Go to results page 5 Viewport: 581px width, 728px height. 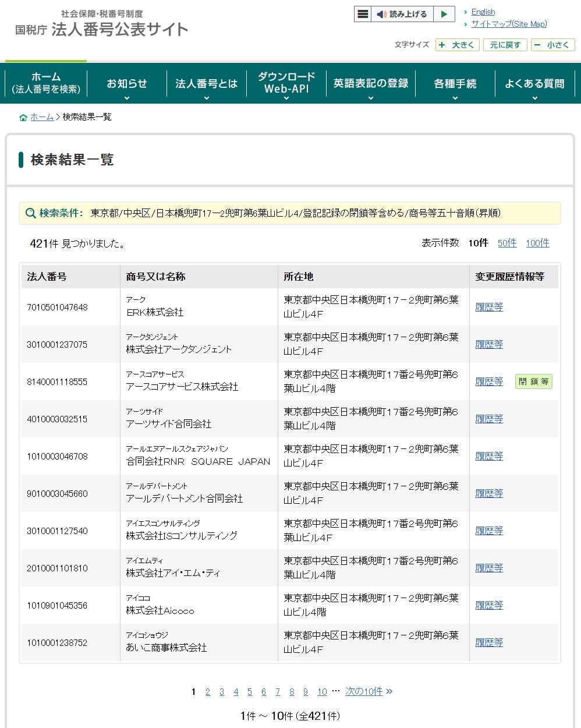coord(250,692)
